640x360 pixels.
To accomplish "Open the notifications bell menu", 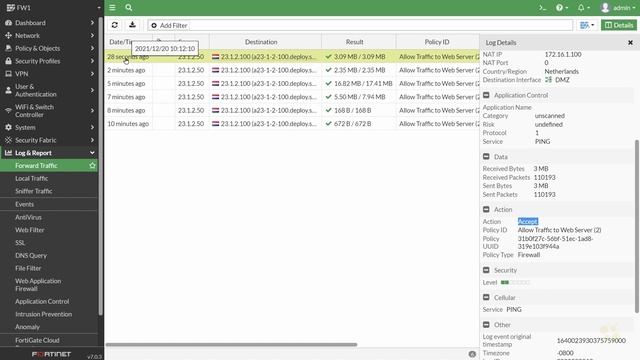I will (x=584, y=8).
